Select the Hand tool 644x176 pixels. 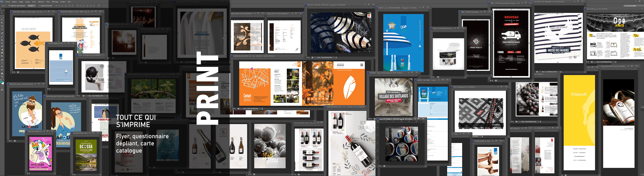[2, 73]
